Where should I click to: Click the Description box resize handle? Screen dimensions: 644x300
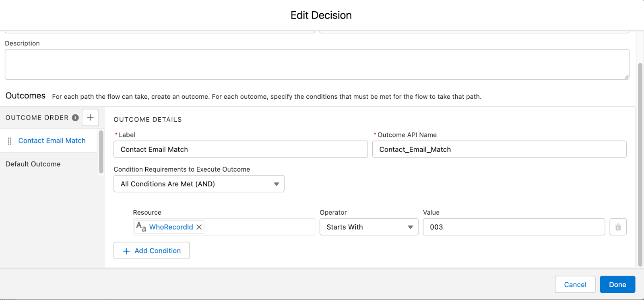point(626,77)
